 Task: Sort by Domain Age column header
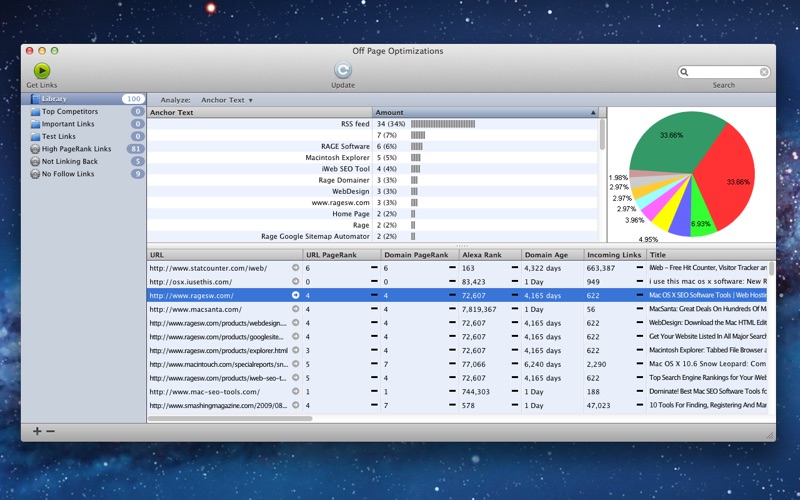553,255
